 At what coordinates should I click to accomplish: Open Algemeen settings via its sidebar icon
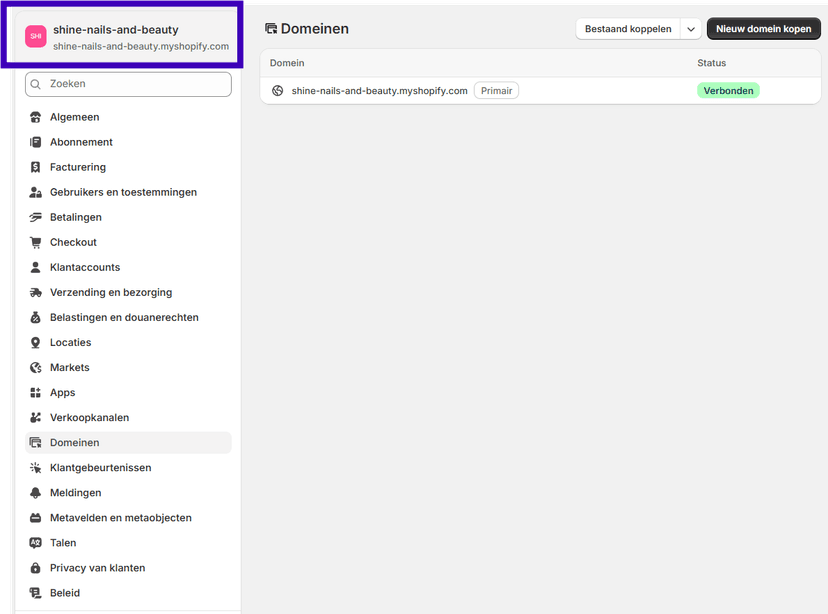click(x=37, y=117)
